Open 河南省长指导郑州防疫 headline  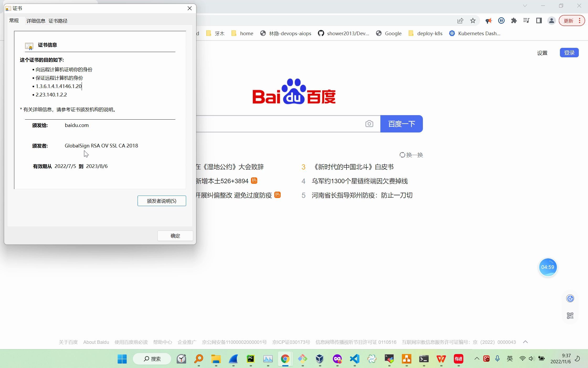pyautogui.click(x=362, y=195)
